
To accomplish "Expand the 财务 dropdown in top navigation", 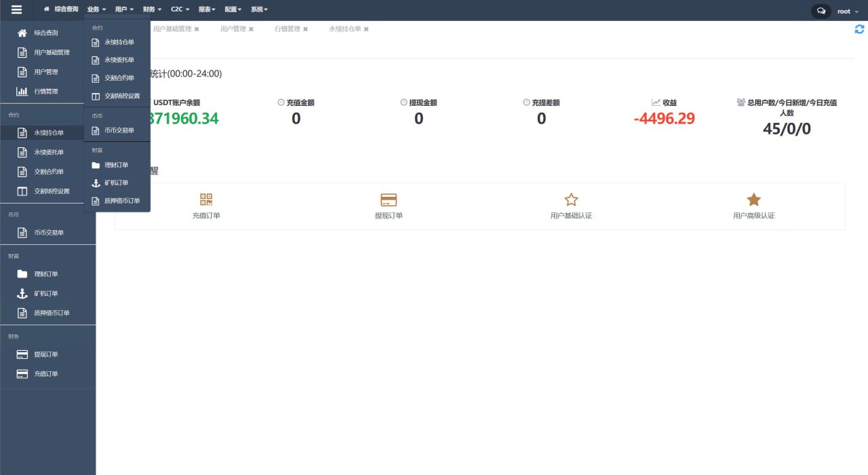I will click(152, 9).
